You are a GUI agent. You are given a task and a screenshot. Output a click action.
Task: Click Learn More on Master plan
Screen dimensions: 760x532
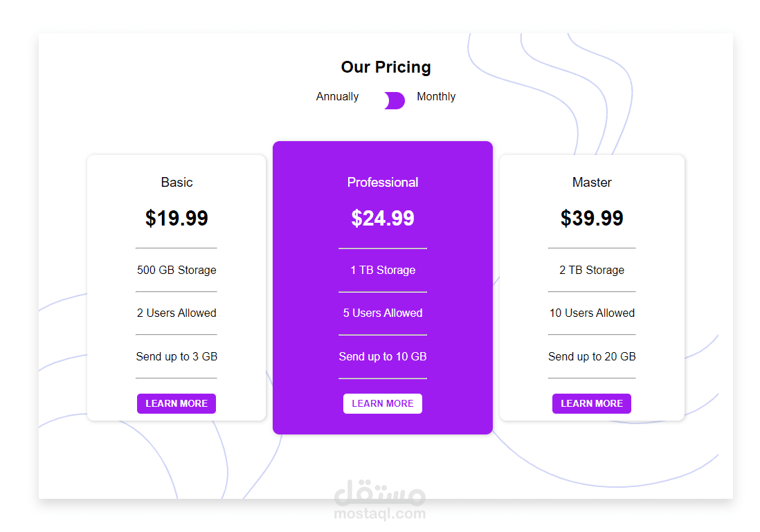[592, 403]
